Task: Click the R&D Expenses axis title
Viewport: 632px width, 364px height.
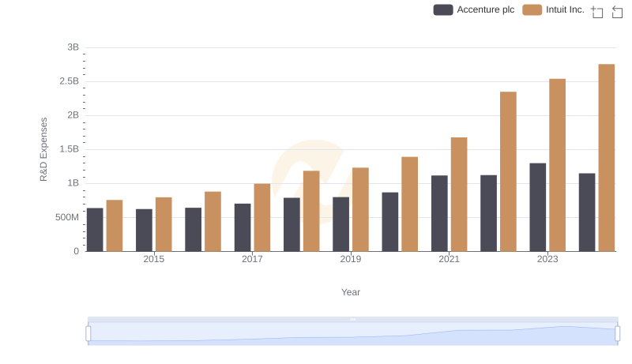Action: tap(43, 149)
